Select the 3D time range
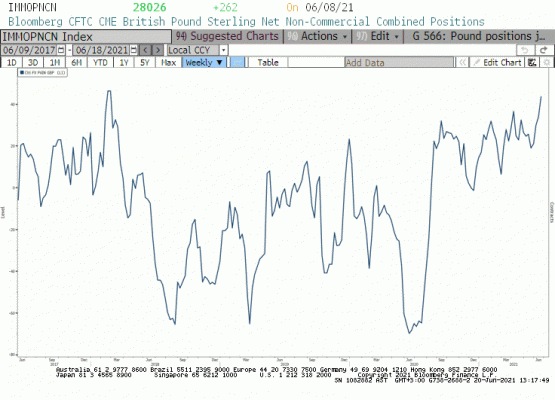Screen dimensions: 555x400 coord(33,62)
